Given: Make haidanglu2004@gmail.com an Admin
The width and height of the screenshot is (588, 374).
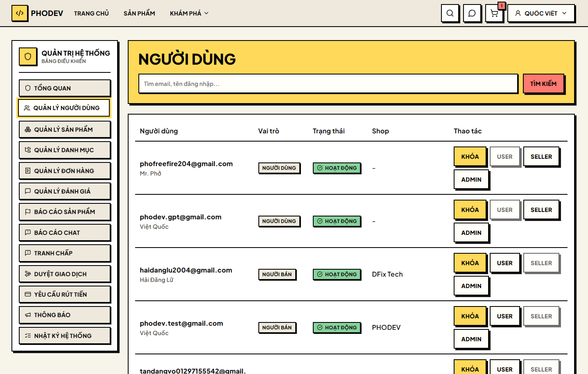Looking at the screenshot, I should click(471, 286).
